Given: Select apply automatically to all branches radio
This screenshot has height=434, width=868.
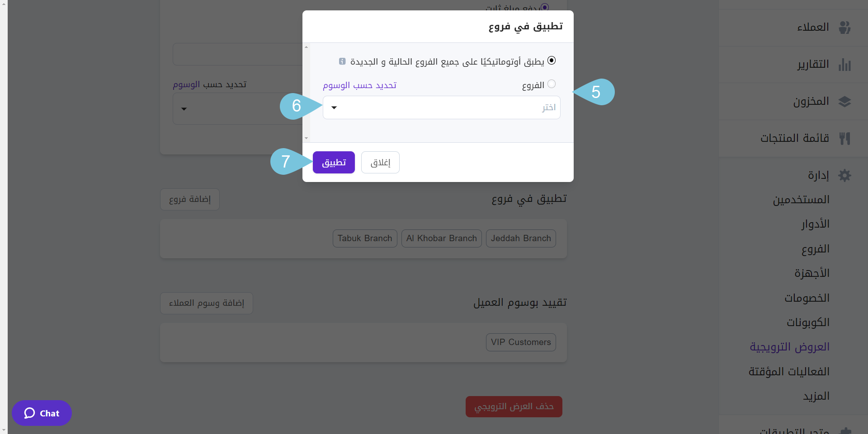Looking at the screenshot, I should tap(552, 61).
